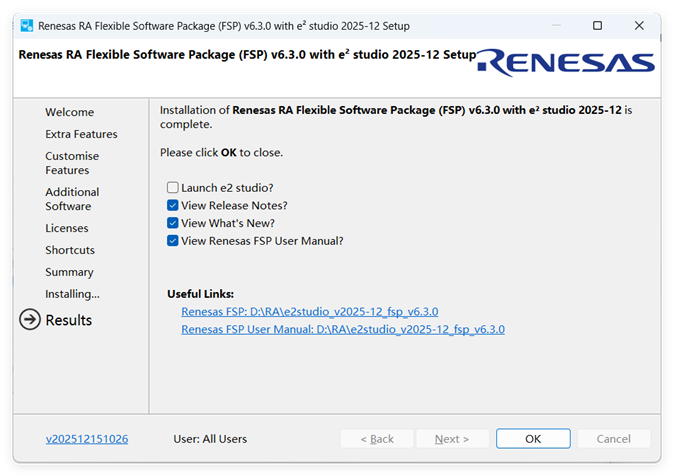Select the Additional Software step
The image size is (674, 476).
[72, 199]
